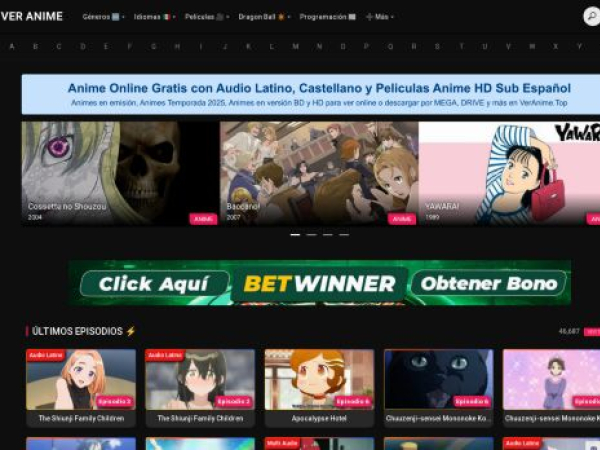Open the search magnifier icon
Viewport: 600px width, 450px height.
[x=591, y=16]
